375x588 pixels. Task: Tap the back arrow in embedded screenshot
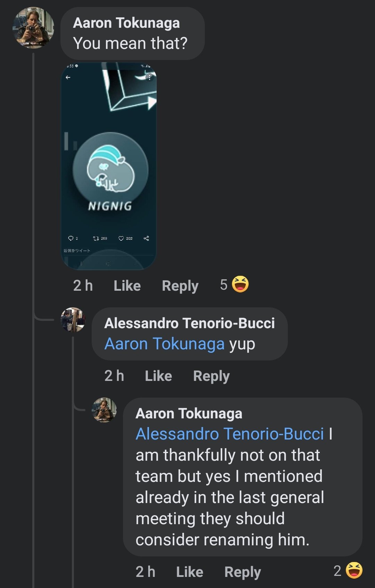pos(68,77)
